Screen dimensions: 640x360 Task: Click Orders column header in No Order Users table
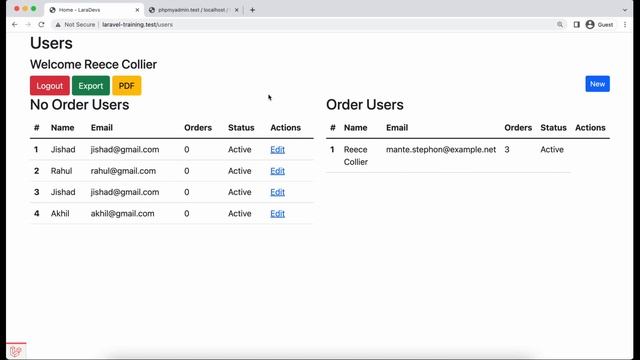coord(198,128)
